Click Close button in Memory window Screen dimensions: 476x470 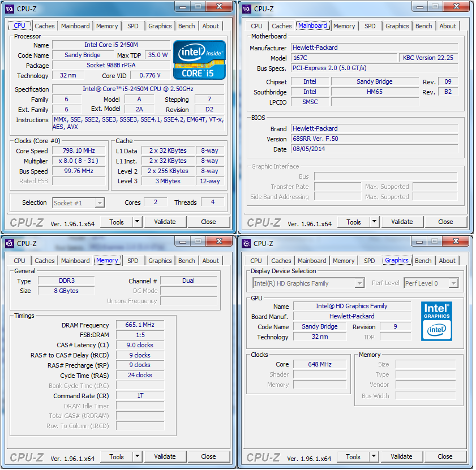click(x=208, y=456)
